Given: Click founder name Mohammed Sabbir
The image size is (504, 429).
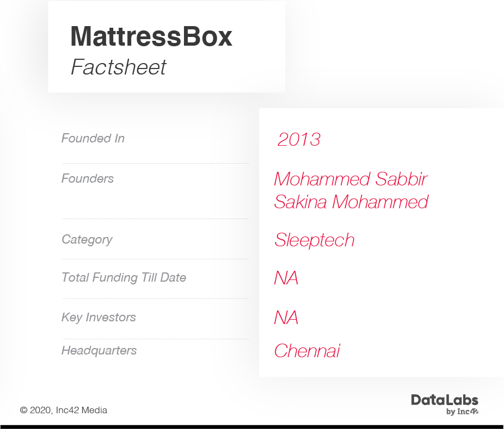Looking at the screenshot, I should (x=351, y=179).
